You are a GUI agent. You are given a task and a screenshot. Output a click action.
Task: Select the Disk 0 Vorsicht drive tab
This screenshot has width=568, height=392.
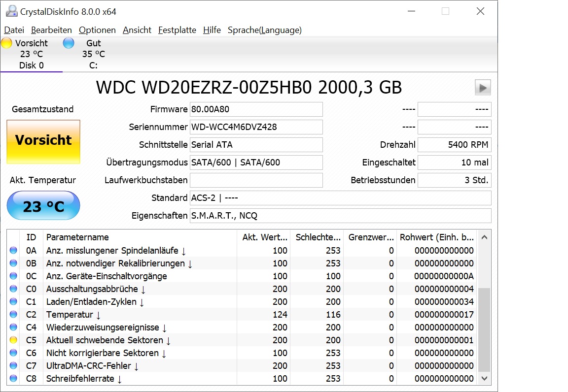32,54
